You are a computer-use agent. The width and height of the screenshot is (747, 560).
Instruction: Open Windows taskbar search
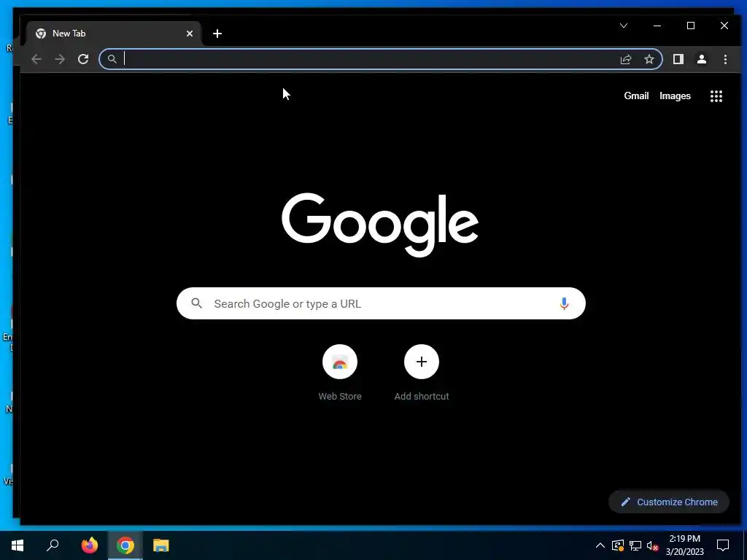pyautogui.click(x=53, y=545)
